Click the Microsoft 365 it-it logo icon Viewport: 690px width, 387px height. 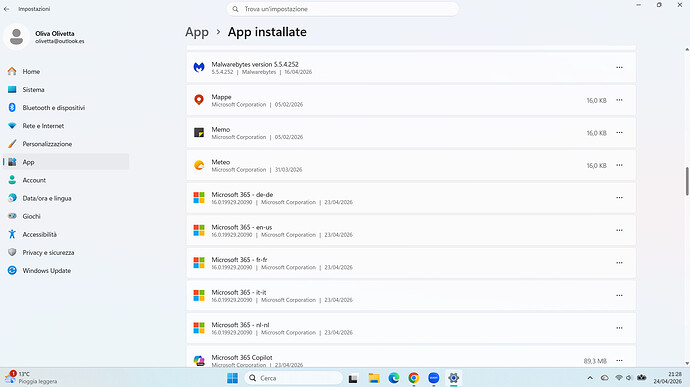199,295
